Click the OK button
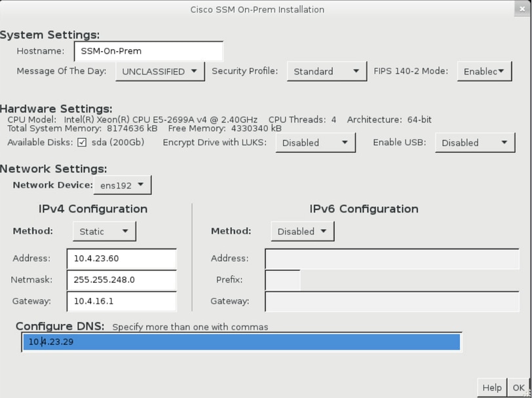Image resolution: width=532 pixels, height=398 pixels. pos(518,388)
